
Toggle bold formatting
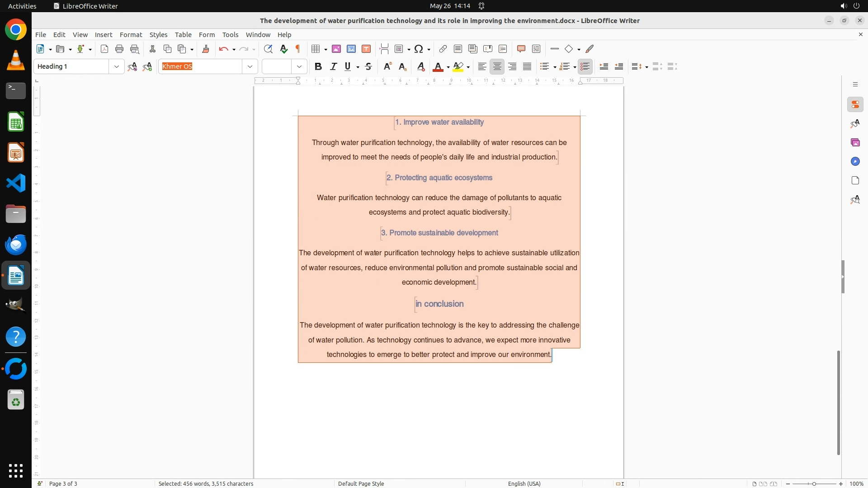[318, 67]
